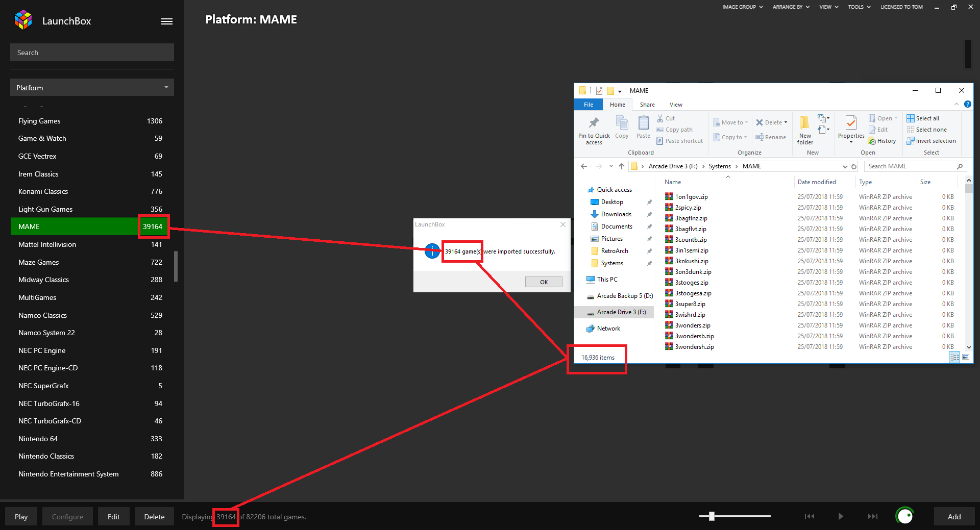This screenshot has height=530, width=980.
Task: Click the Play button in LaunchBox
Action: click(x=21, y=517)
